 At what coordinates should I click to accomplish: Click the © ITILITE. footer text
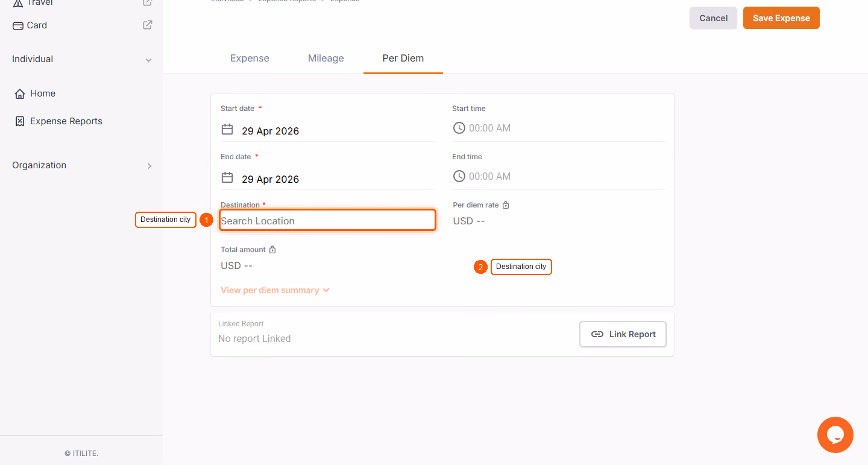coord(81,453)
